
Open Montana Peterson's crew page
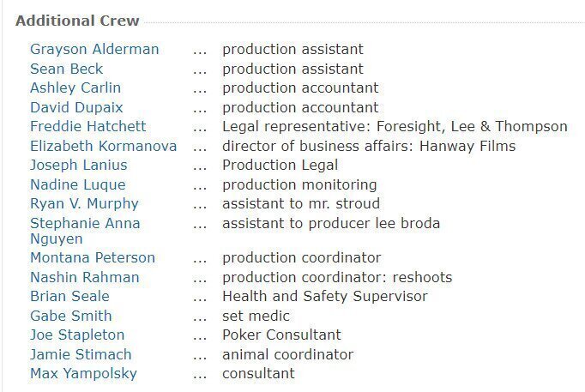point(93,257)
